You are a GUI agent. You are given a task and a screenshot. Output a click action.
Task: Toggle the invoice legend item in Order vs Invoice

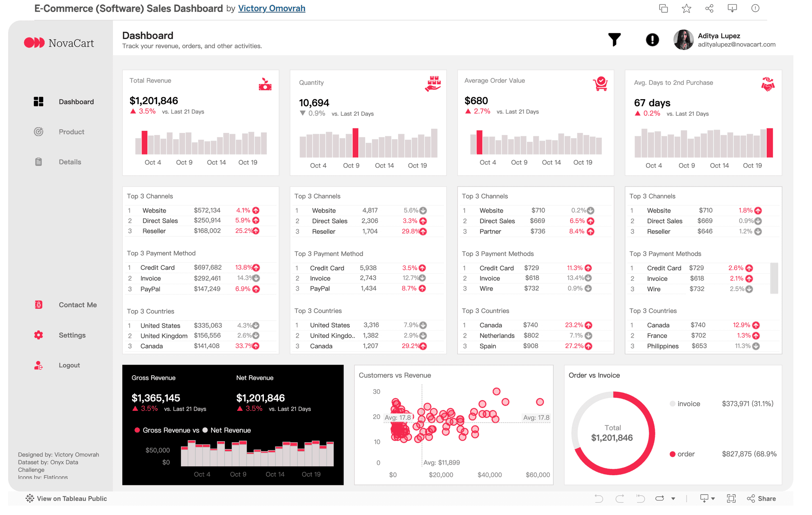[685, 404]
